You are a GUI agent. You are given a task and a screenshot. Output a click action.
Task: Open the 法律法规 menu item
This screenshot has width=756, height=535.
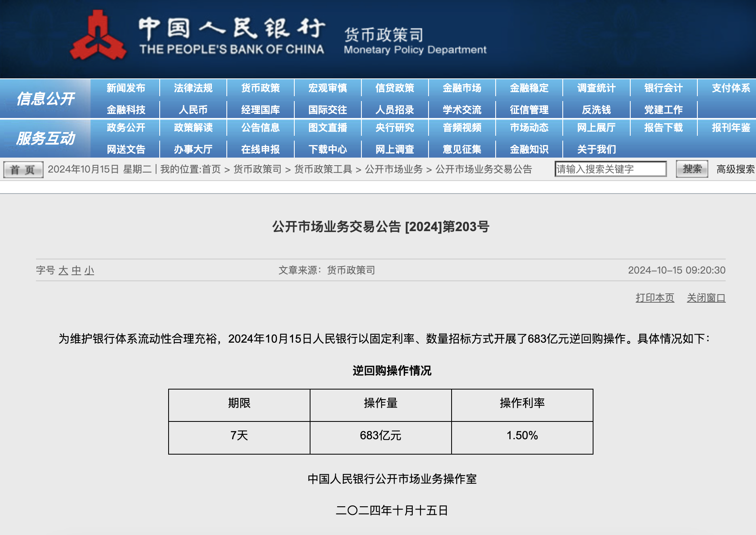(193, 88)
